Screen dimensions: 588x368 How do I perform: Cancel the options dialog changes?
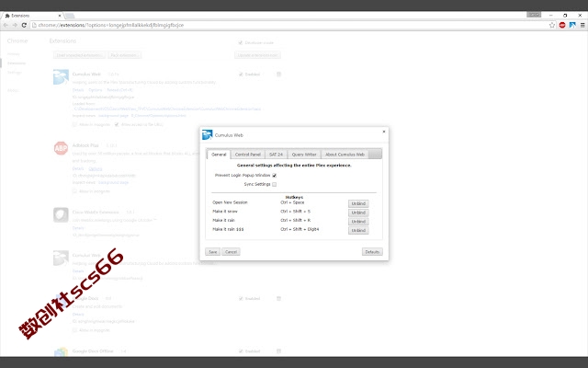(231, 251)
